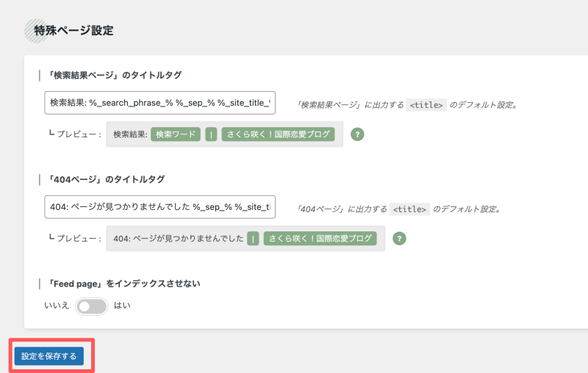Click separator tag in search results preview

click(x=211, y=134)
